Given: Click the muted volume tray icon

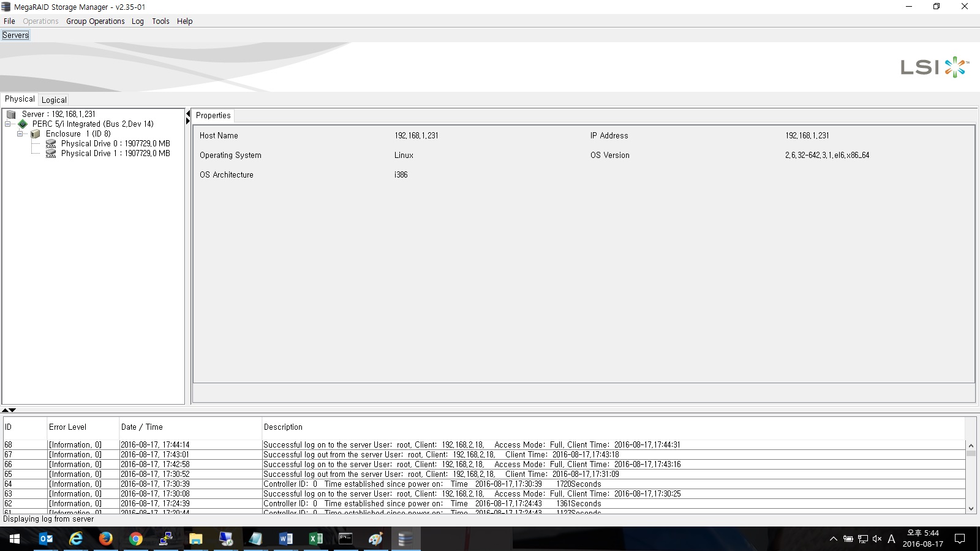Looking at the screenshot, I should (877, 539).
